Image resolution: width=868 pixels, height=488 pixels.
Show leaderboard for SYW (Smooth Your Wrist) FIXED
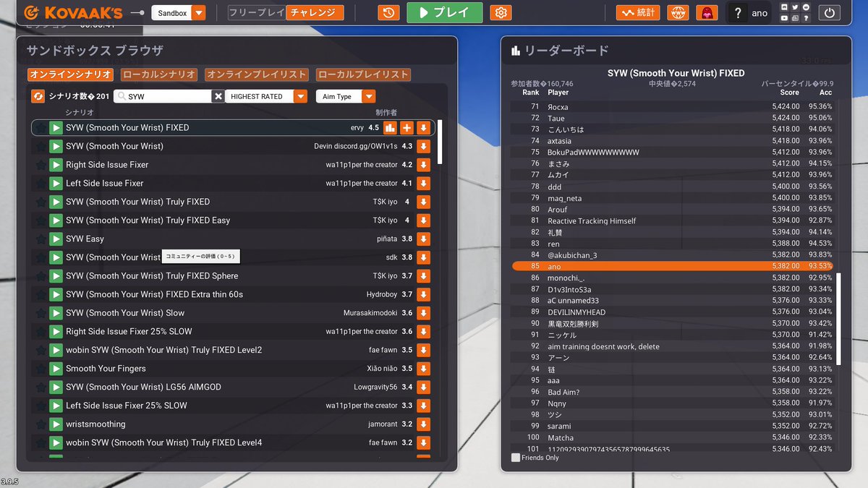390,128
